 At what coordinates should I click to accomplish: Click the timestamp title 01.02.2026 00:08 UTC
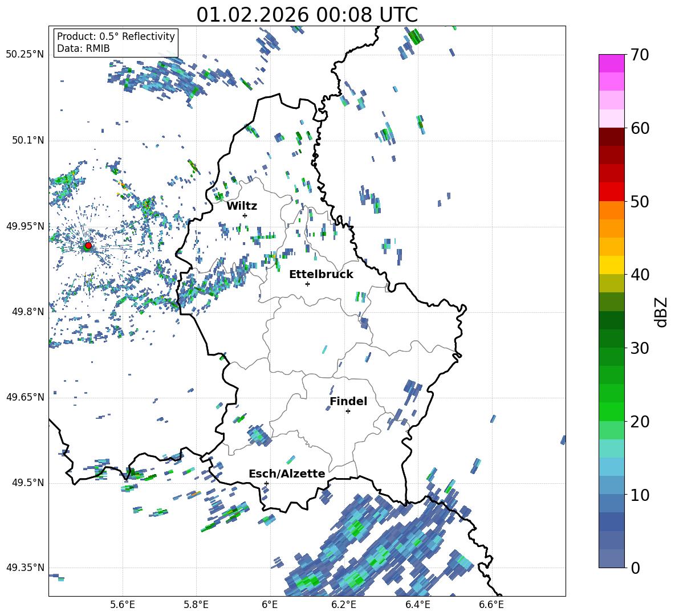pyautogui.click(x=307, y=15)
